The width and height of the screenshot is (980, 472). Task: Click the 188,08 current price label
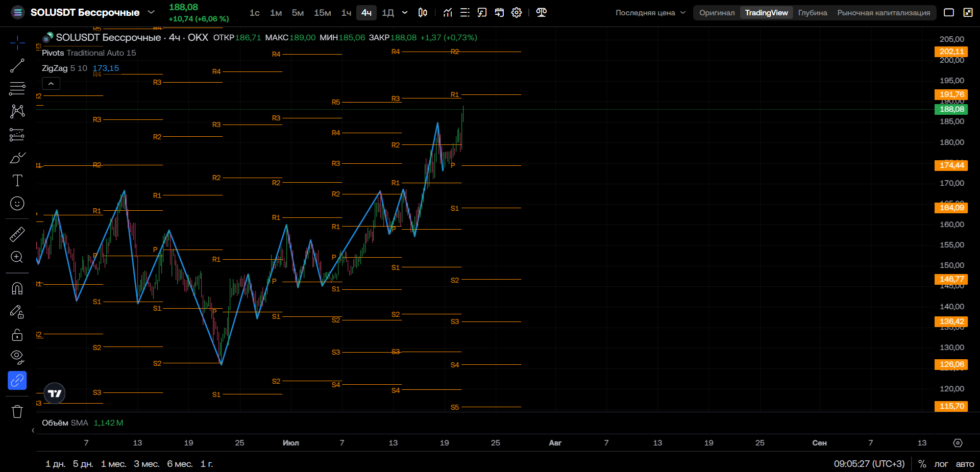coord(951,109)
